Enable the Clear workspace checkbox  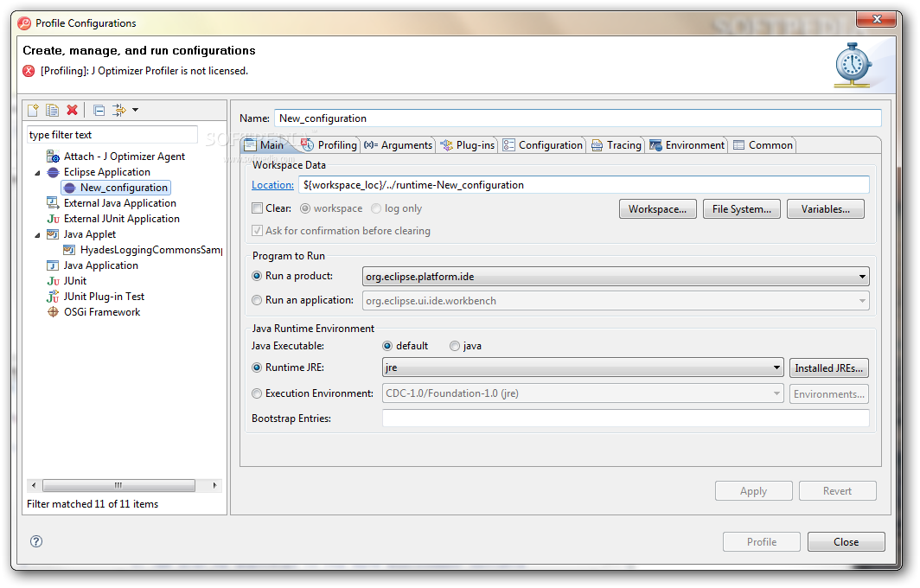click(x=257, y=208)
